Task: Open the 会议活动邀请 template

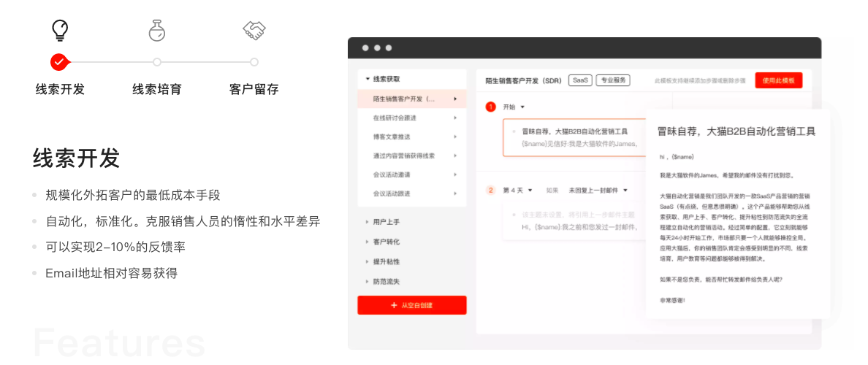Action: click(x=392, y=174)
